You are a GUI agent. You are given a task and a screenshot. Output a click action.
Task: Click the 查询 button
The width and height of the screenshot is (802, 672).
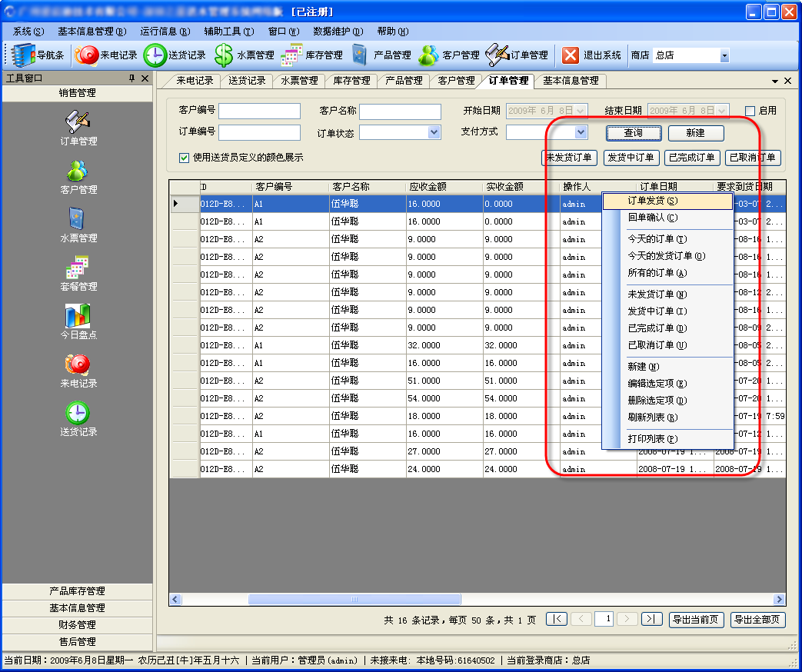(633, 133)
